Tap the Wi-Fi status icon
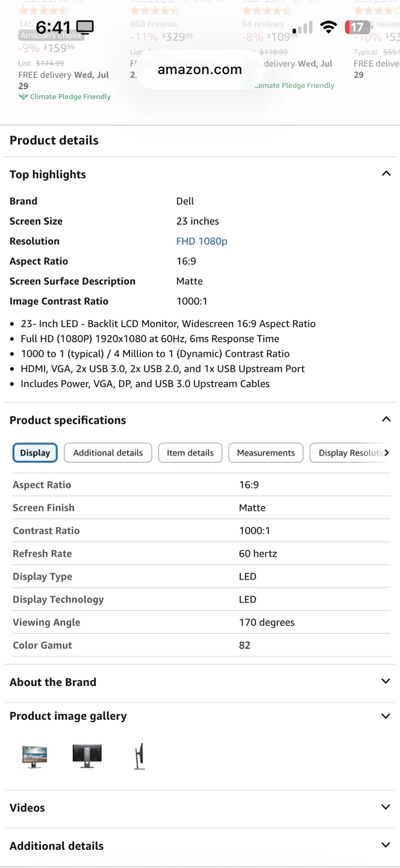 click(328, 27)
